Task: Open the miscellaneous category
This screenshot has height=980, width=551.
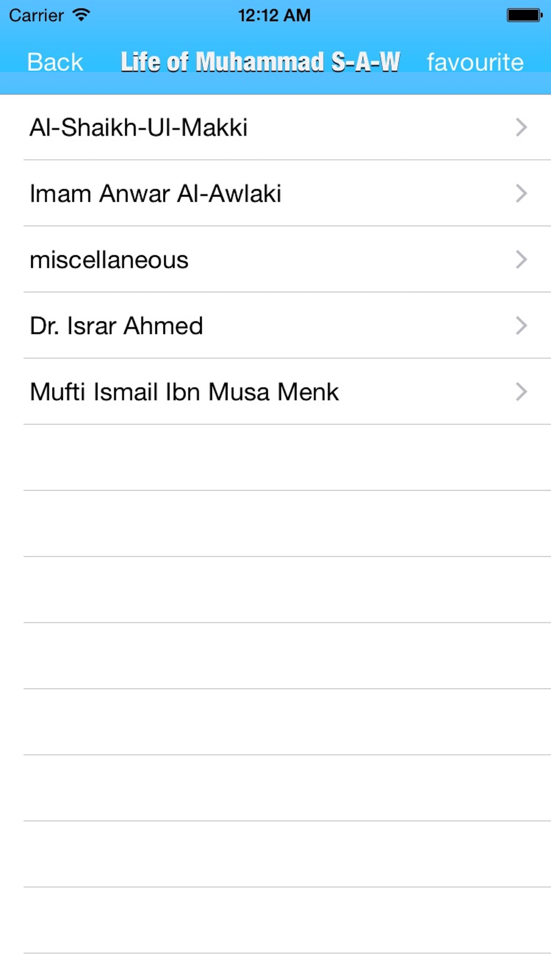Action: 275,260
